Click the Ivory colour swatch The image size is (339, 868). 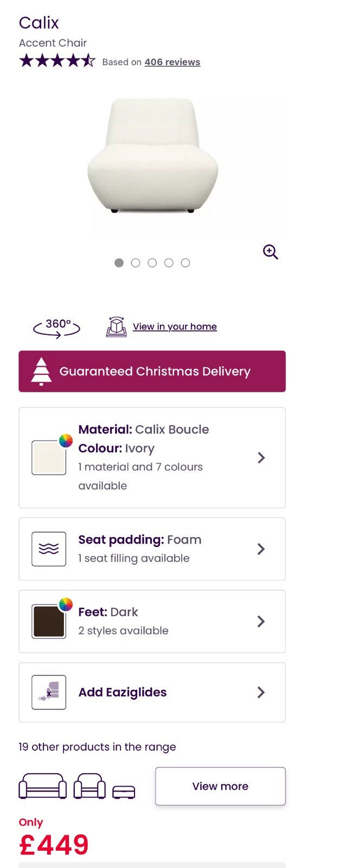[x=49, y=458]
